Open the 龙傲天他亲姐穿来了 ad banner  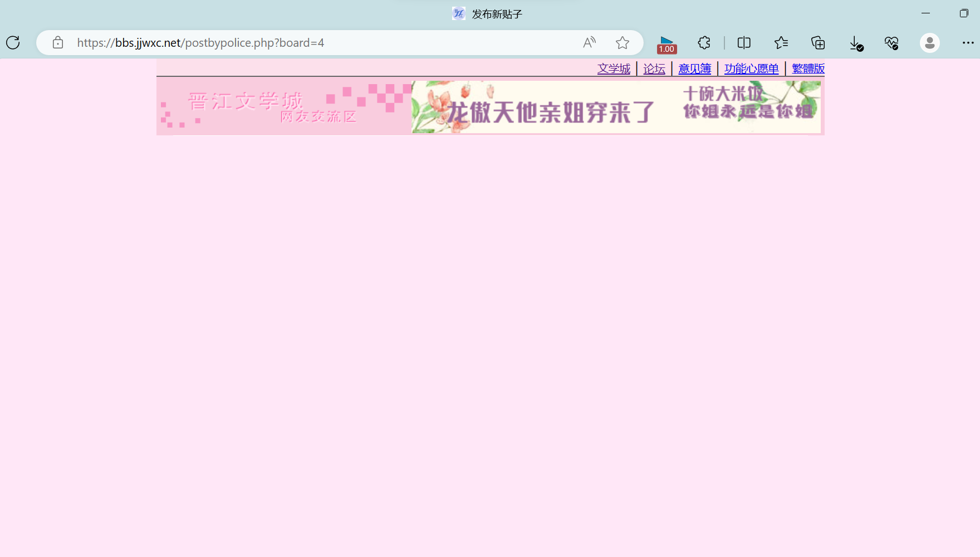[616, 107]
